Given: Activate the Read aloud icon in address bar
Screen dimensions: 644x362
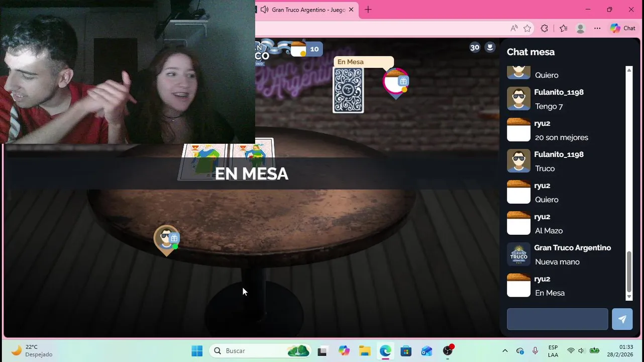Looking at the screenshot, I should coord(514,28).
